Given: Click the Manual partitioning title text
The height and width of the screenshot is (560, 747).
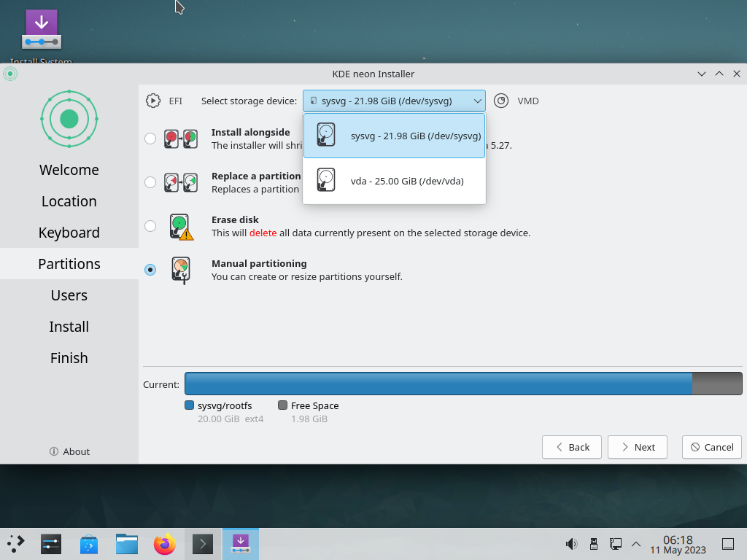Looking at the screenshot, I should (x=259, y=263).
